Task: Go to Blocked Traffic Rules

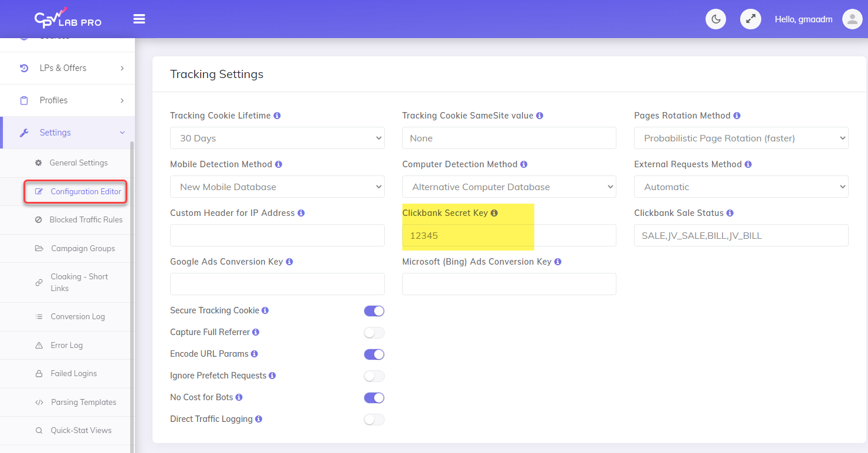Action: click(x=86, y=220)
